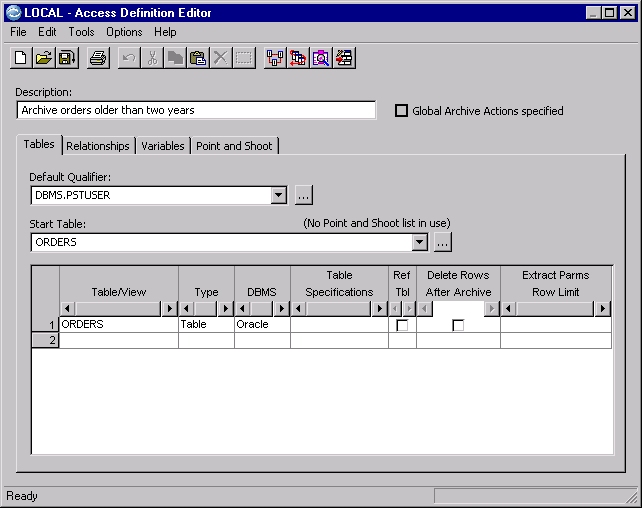Open the Edit menu
Image resolution: width=642 pixels, height=508 pixels.
click(47, 32)
